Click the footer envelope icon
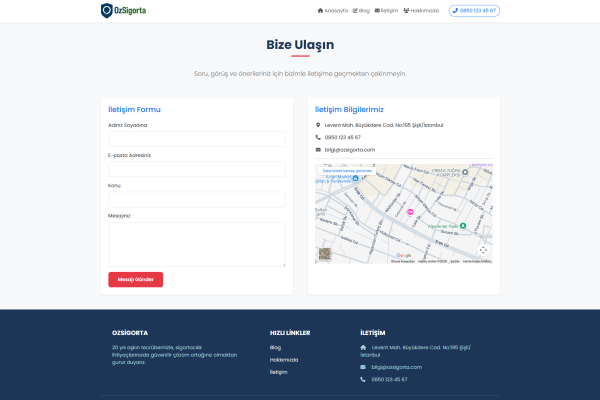Image resolution: width=600 pixels, height=400 pixels. tap(363, 367)
